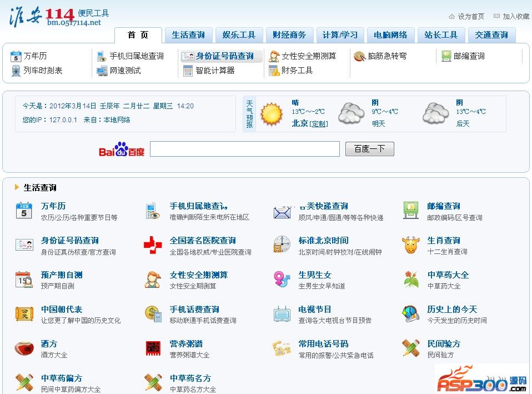Viewport: 532px width, 394px height.
Task: Click the pencil-ruler icon for 中草药偏方
Action: point(24,383)
